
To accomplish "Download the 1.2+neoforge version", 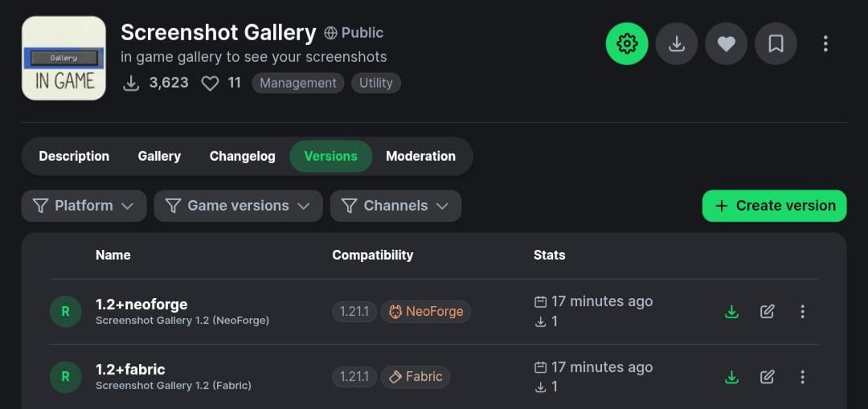I will coord(731,312).
